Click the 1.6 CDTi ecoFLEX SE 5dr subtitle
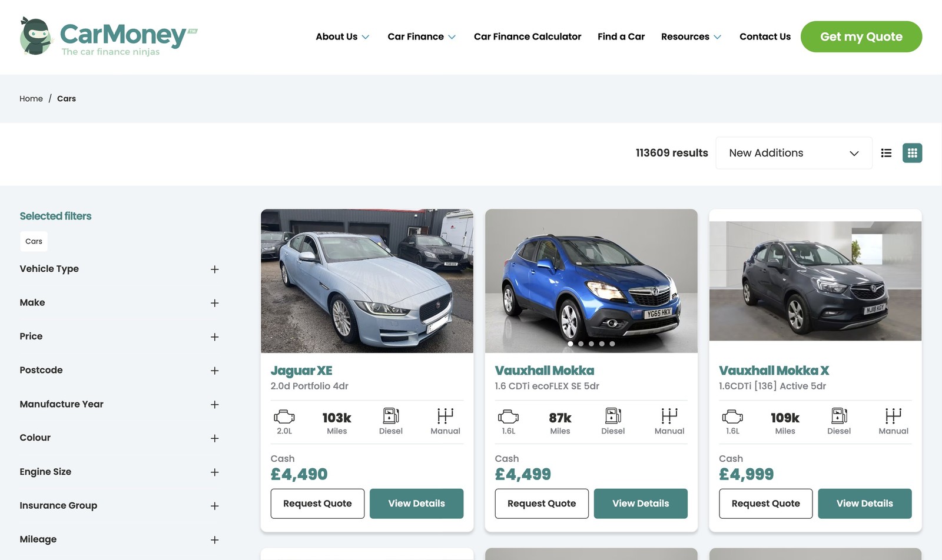 tap(547, 386)
